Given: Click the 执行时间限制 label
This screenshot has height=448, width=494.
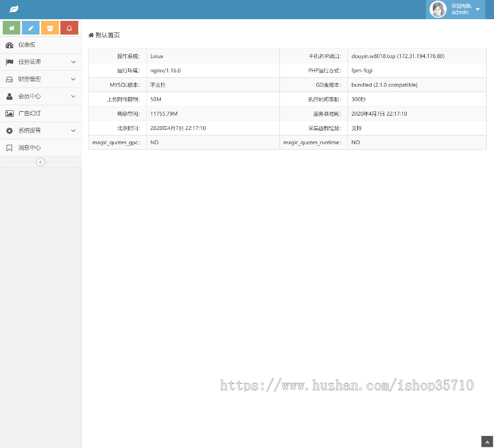Looking at the screenshot, I should coord(324,99).
